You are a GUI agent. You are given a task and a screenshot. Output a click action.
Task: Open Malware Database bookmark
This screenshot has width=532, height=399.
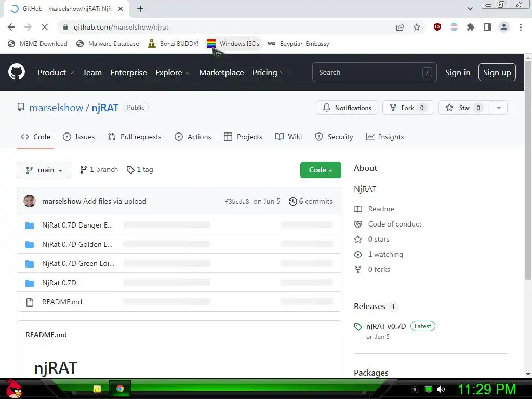(108, 44)
